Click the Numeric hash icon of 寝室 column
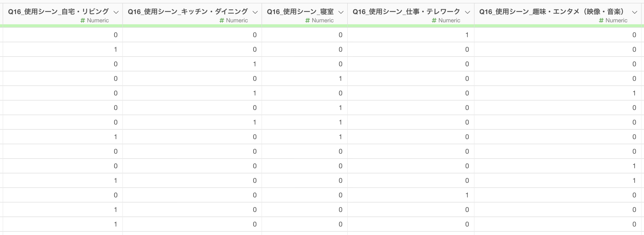The width and height of the screenshot is (644, 235). click(308, 20)
